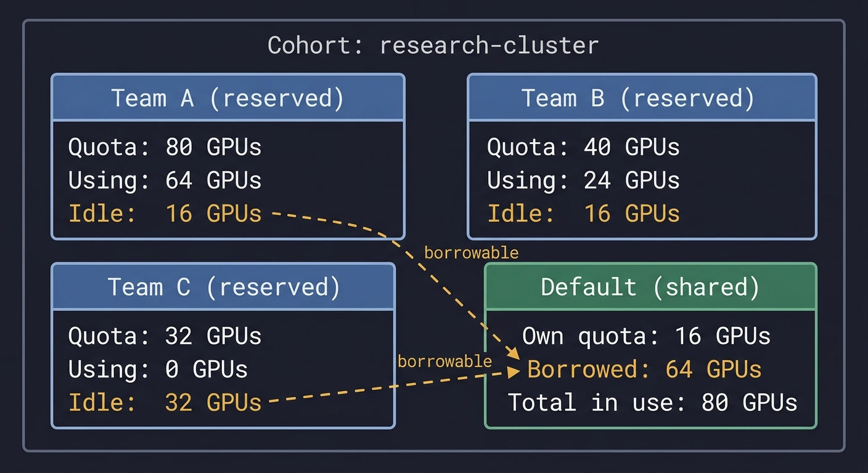Click Team A's 'Quota: 80 GPUs' line
The image size is (868, 473).
pyautogui.click(x=165, y=147)
